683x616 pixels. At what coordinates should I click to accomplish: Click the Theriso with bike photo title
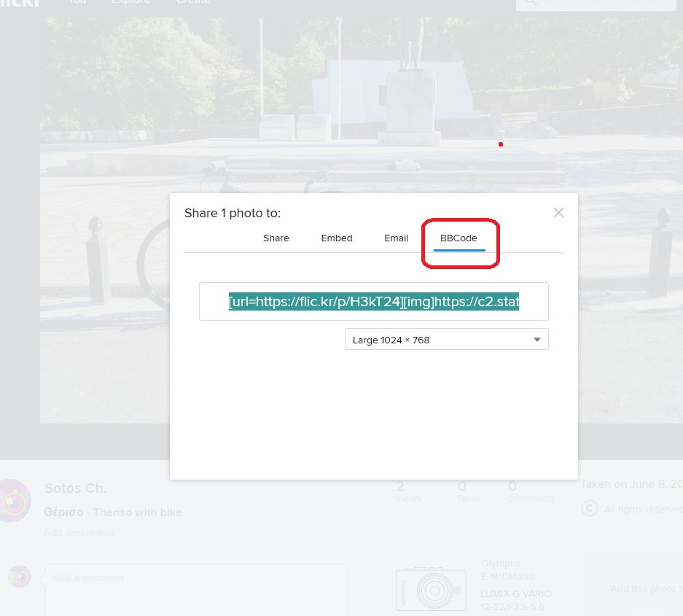point(113,512)
